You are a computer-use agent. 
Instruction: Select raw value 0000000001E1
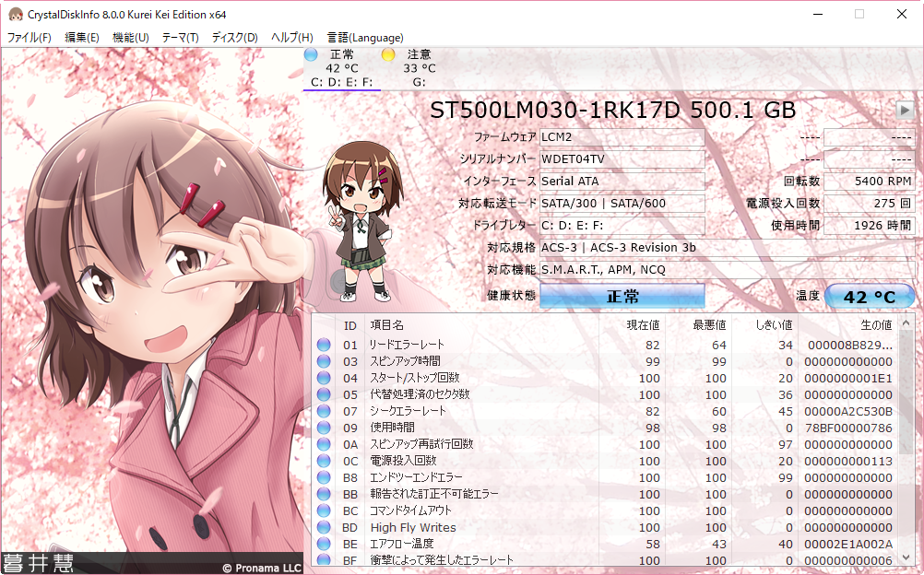click(848, 378)
